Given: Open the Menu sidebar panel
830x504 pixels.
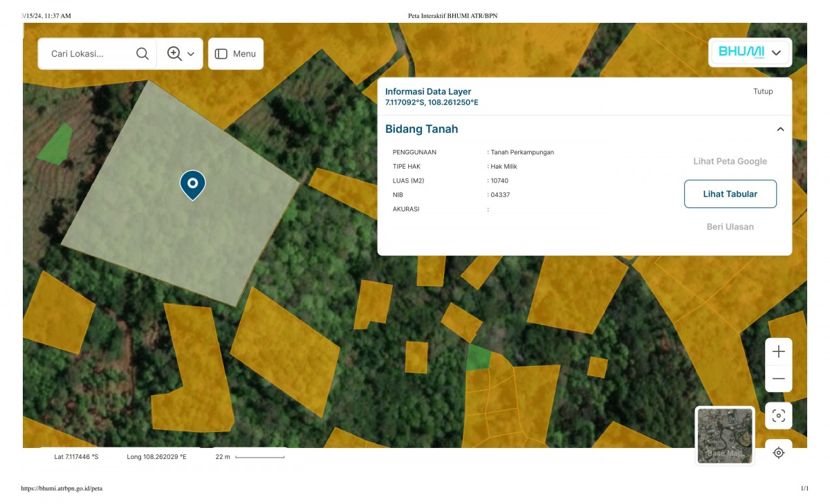Looking at the screenshot, I should (235, 54).
